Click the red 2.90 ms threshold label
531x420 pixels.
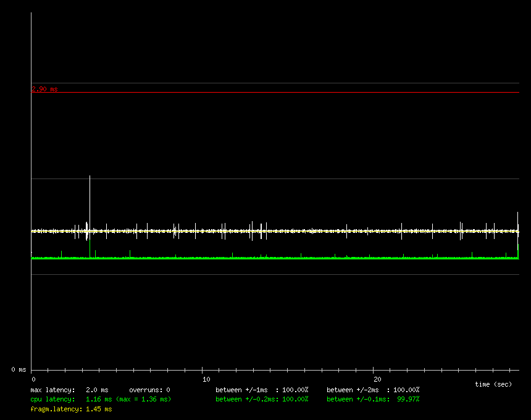[44, 89]
